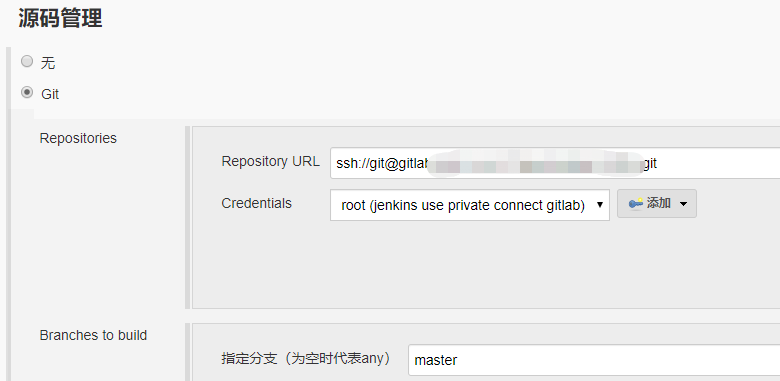Place cursor at the URL's git suffix
Viewport: 780px width, 381px height.
click(650, 163)
